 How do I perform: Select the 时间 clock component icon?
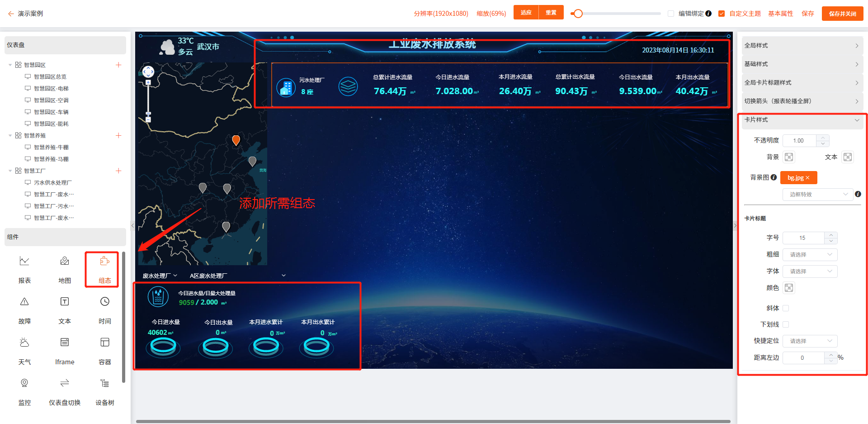coord(104,301)
